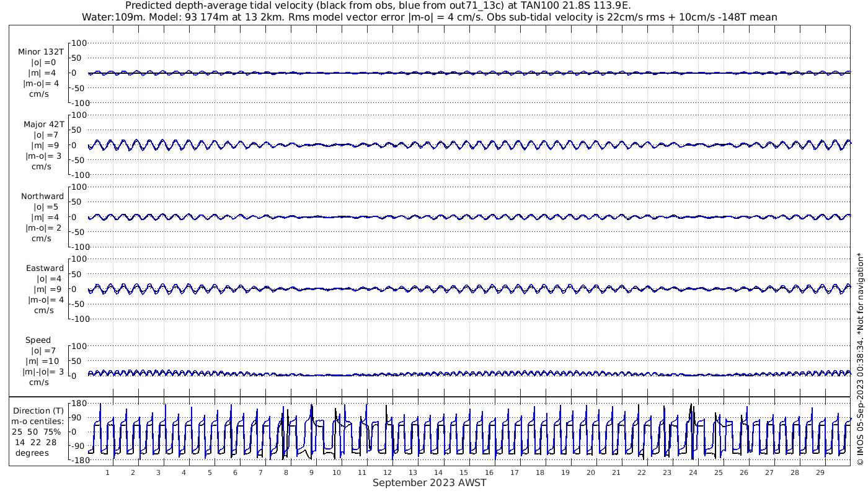The image size is (868, 496).
Task: Click the 'September 2023 AWST' axis label
Action: point(430,483)
